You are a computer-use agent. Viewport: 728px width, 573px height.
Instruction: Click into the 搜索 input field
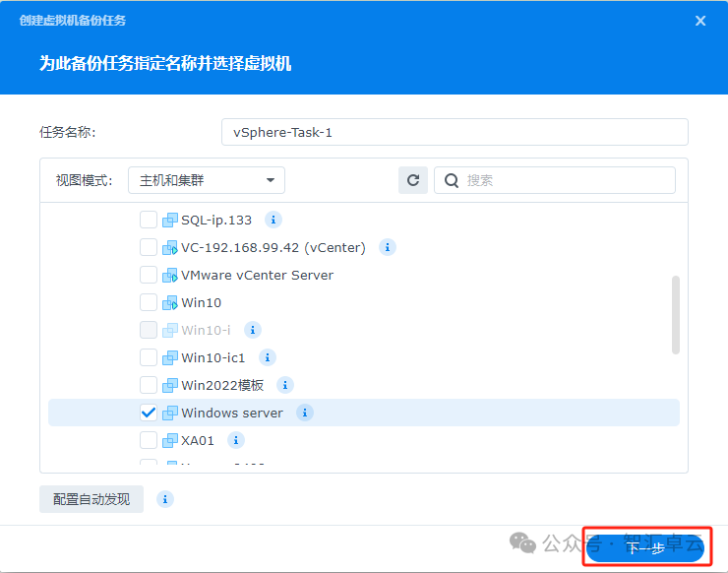554,180
